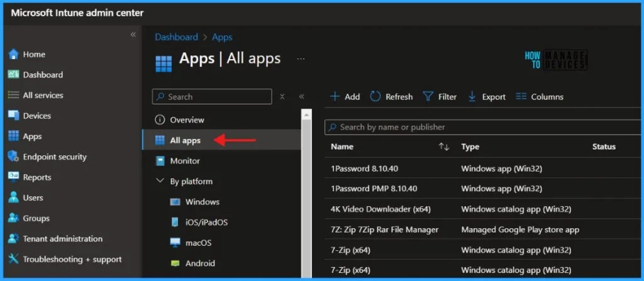Click the Dashboard chart icon in sidebar
This screenshot has width=644, height=281.
click(x=14, y=75)
